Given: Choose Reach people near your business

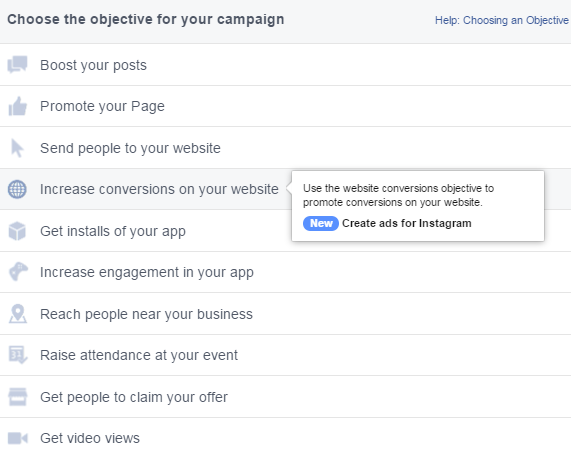Looking at the screenshot, I should [x=286, y=313].
